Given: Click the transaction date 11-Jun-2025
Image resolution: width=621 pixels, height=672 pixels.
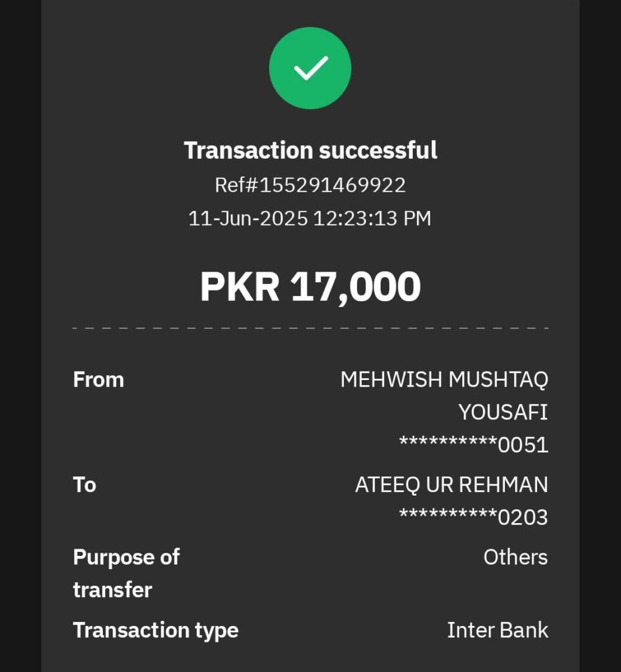Looking at the screenshot, I should [248, 218].
